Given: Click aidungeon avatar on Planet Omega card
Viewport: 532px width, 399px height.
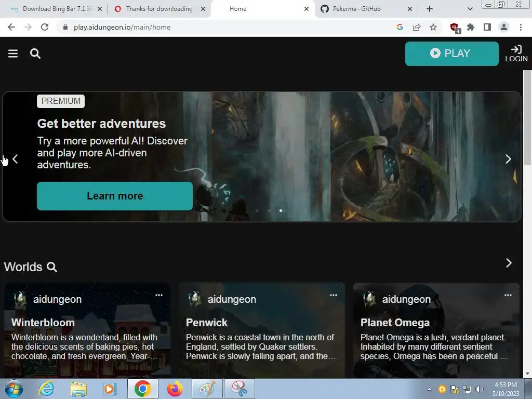Looking at the screenshot, I should pyautogui.click(x=369, y=299).
